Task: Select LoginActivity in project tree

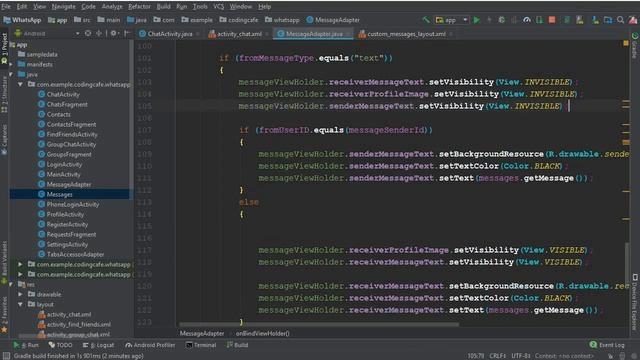Action: [x=64, y=164]
